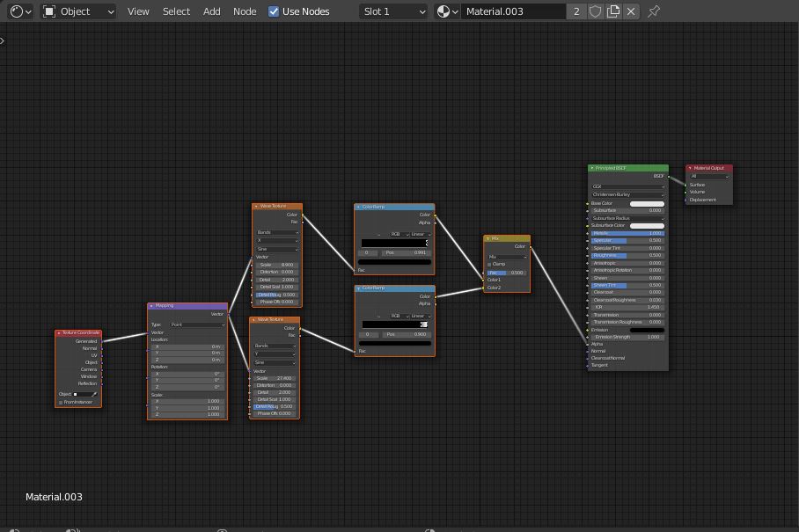Expand Subsurface Radius dropdown
The image size is (799, 532).
pos(627,218)
